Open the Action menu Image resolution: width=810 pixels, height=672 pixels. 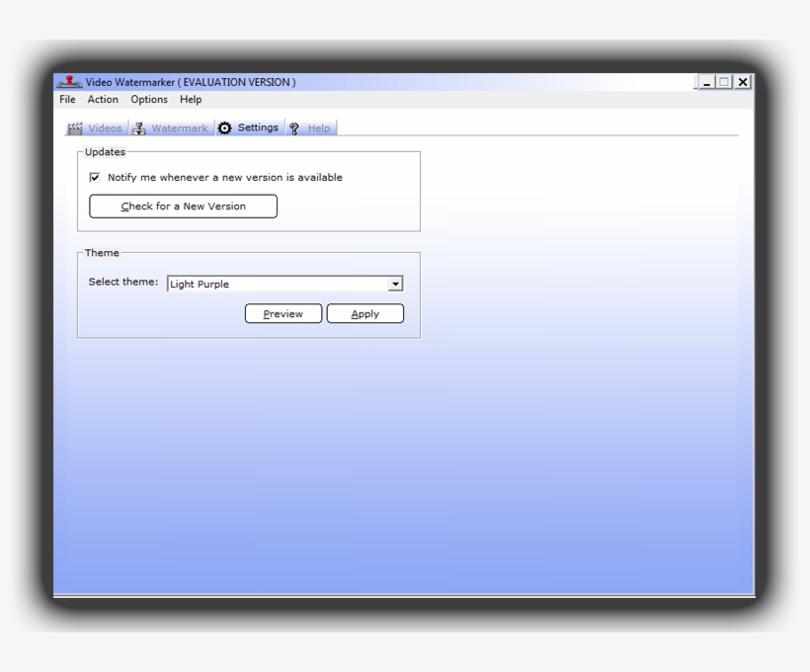[x=103, y=100]
